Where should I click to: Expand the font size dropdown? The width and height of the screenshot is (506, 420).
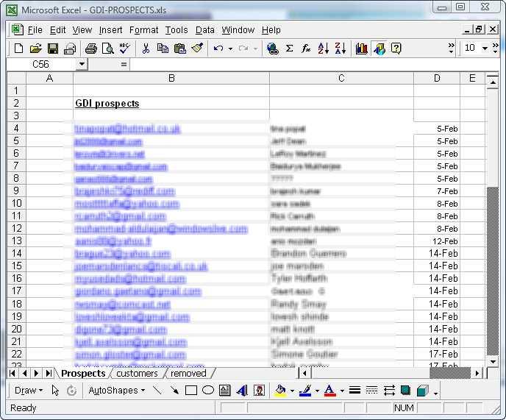click(486, 49)
